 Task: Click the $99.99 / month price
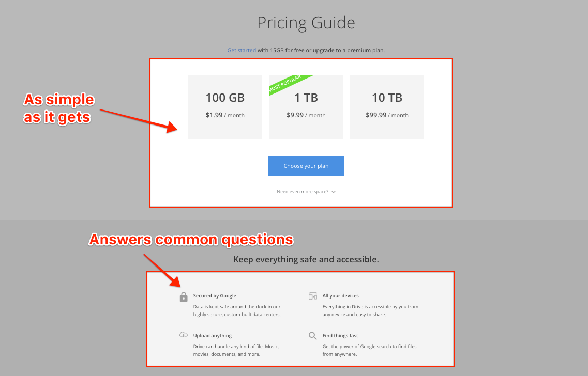[x=387, y=115]
